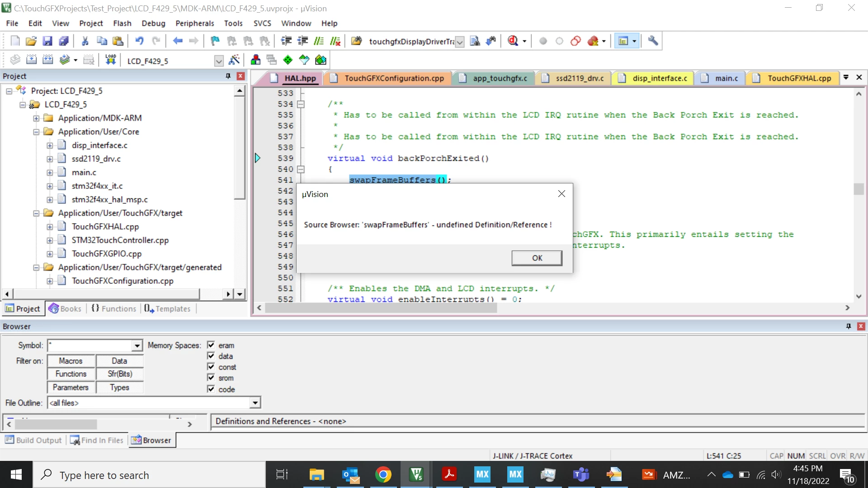Viewport: 868px width, 488px height.
Task: Insert a breakpoint with the red circle icon
Action: [543, 41]
